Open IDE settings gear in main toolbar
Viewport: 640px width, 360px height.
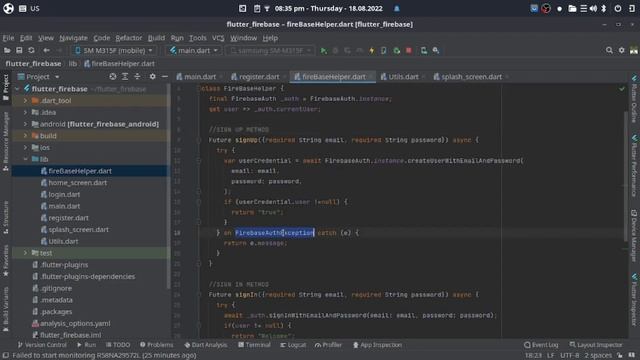tap(621, 50)
